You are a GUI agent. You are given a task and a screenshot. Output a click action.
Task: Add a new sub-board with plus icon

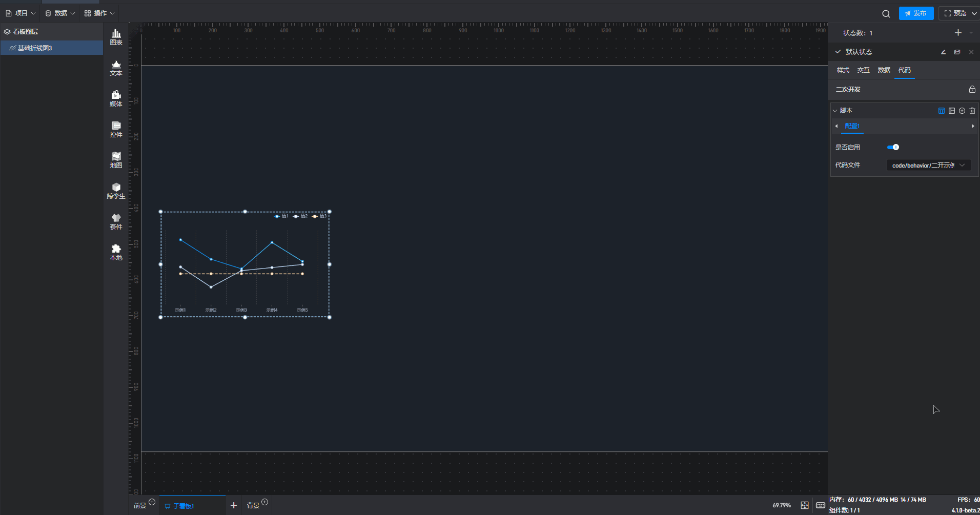(233, 505)
